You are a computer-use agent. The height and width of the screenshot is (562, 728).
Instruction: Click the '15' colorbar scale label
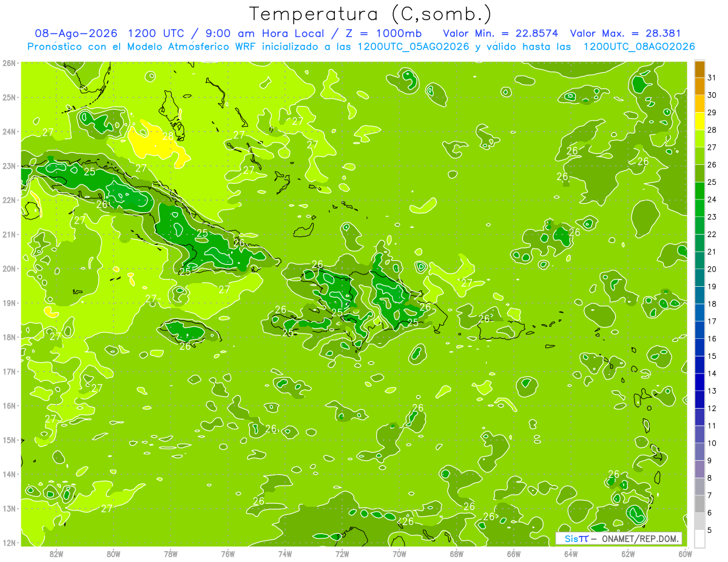(712, 356)
